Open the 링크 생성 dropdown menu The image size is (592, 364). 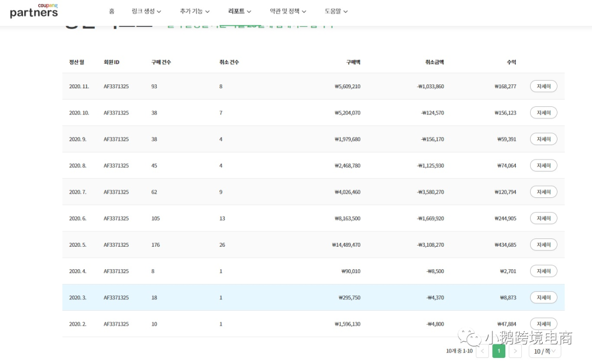click(x=146, y=12)
